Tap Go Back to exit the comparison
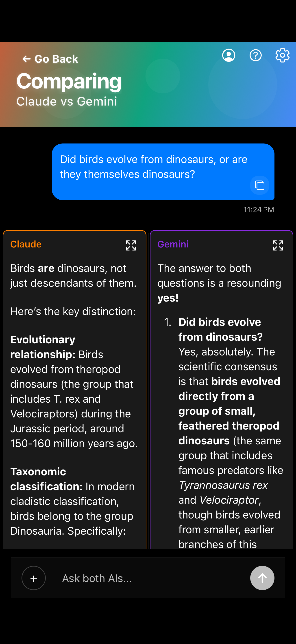The height and width of the screenshot is (644, 296). click(50, 59)
